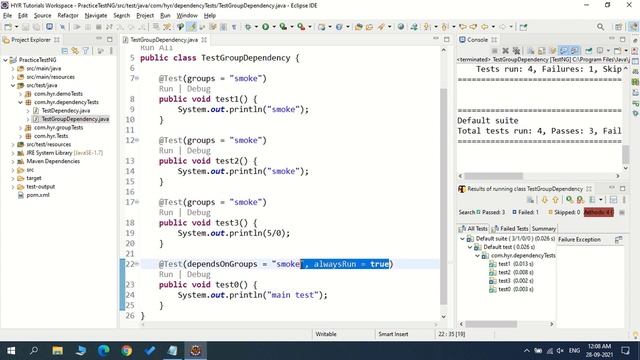640x360 pixels.
Task: Click the Windows Start button
Action: (x=11, y=351)
